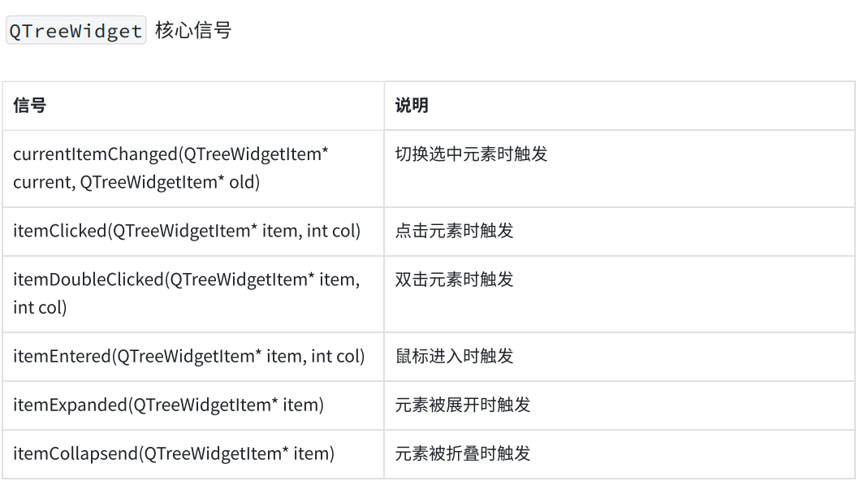Click 'item, int col)' in itemEntered row
The image size is (868, 503).
tap(316, 356)
